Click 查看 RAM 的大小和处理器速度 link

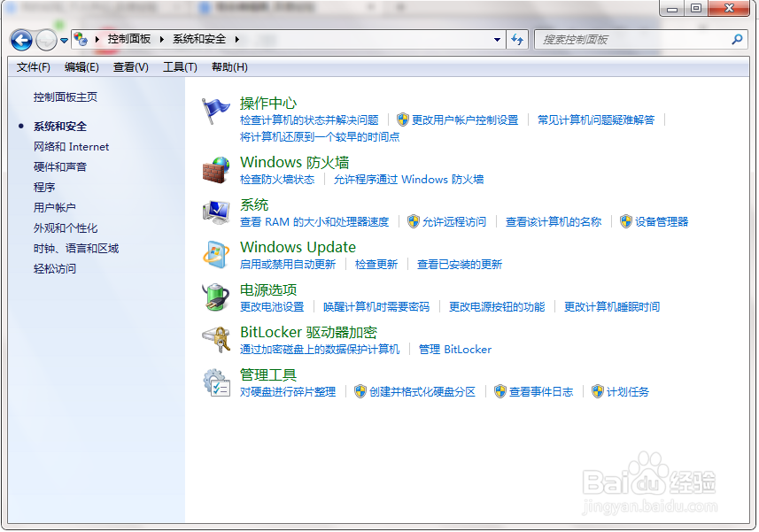coord(314,221)
